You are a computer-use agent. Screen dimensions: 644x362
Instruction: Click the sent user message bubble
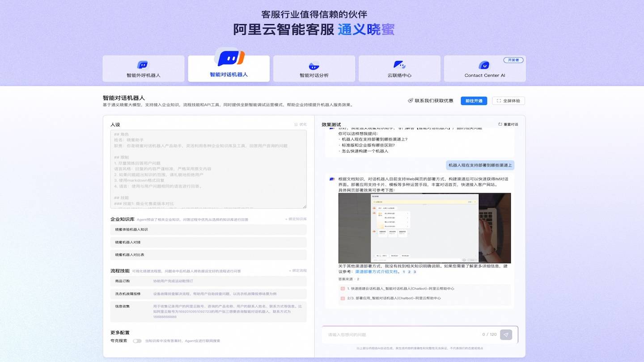480,165
